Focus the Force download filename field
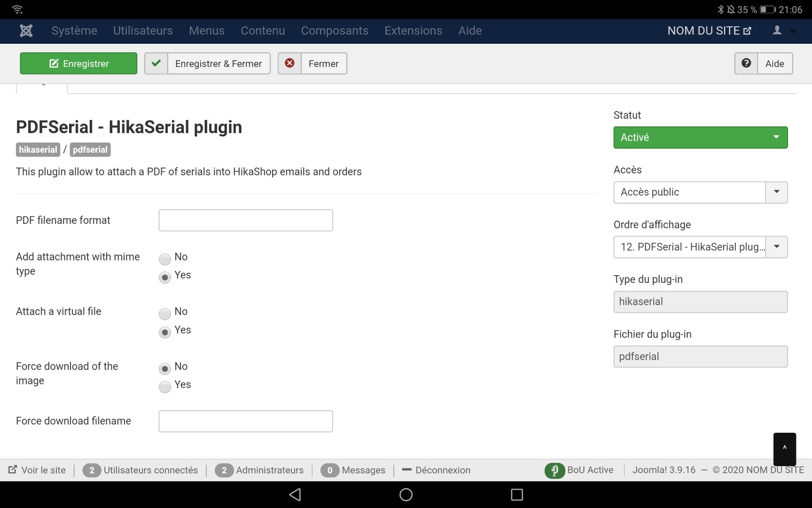The image size is (812, 508). click(x=245, y=421)
